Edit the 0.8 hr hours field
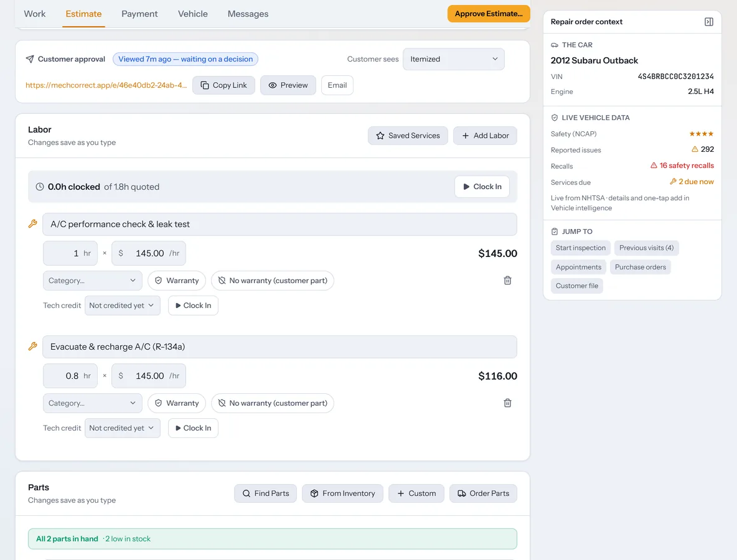Viewport: 737px width, 560px height. pyautogui.click(x=70, y=376)
